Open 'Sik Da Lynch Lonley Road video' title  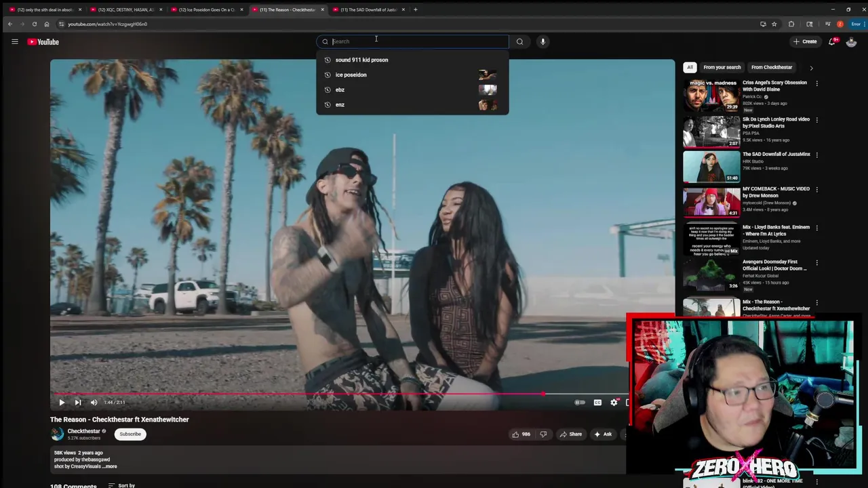(x=776, y=122)
